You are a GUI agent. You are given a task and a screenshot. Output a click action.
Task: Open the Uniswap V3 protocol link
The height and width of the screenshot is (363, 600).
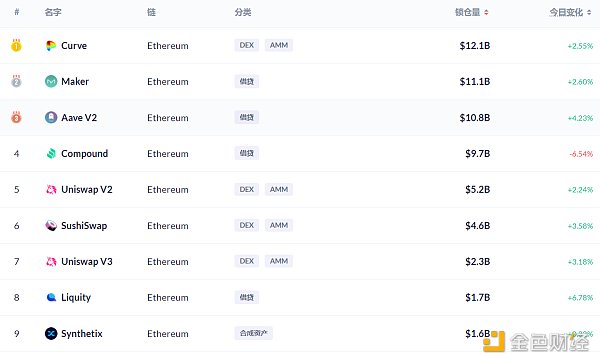coord(87,262)
